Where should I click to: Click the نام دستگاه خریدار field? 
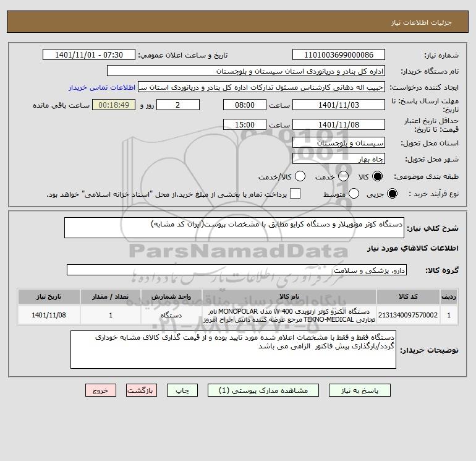[246, 71]
